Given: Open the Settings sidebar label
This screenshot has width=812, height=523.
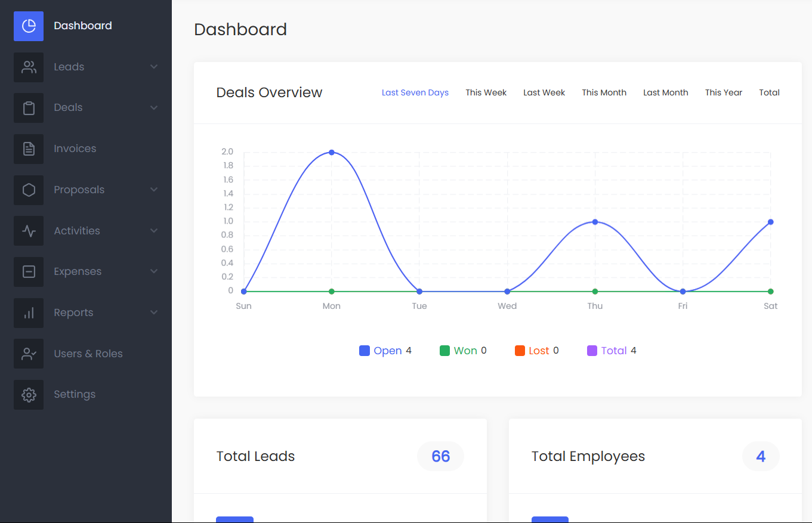Looking at the screenshot, I should click(75, 394).
